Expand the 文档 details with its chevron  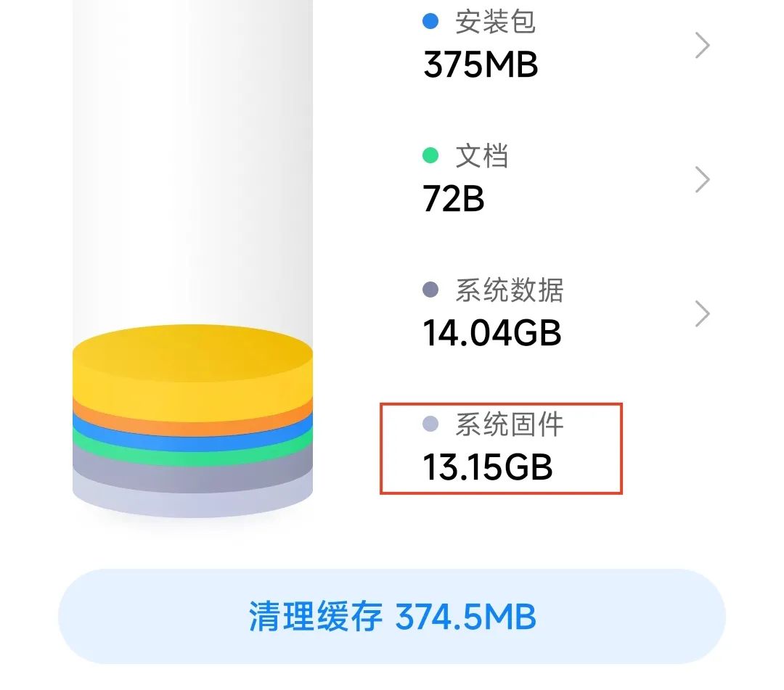(702, 179)
